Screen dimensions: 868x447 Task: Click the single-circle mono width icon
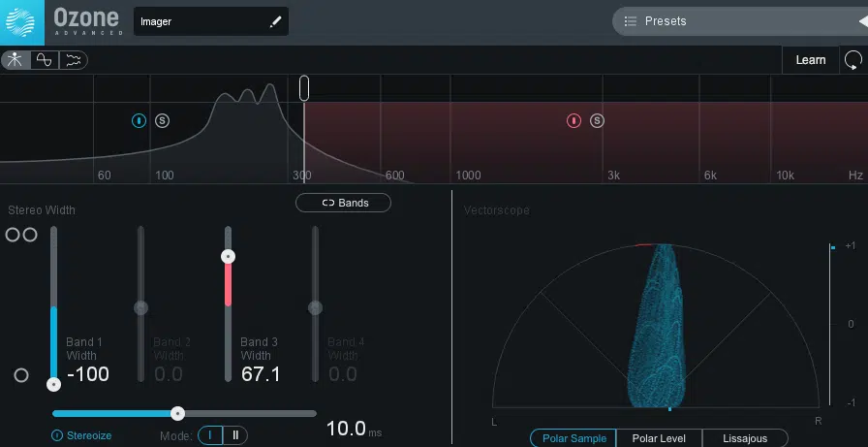coord(21,375)
